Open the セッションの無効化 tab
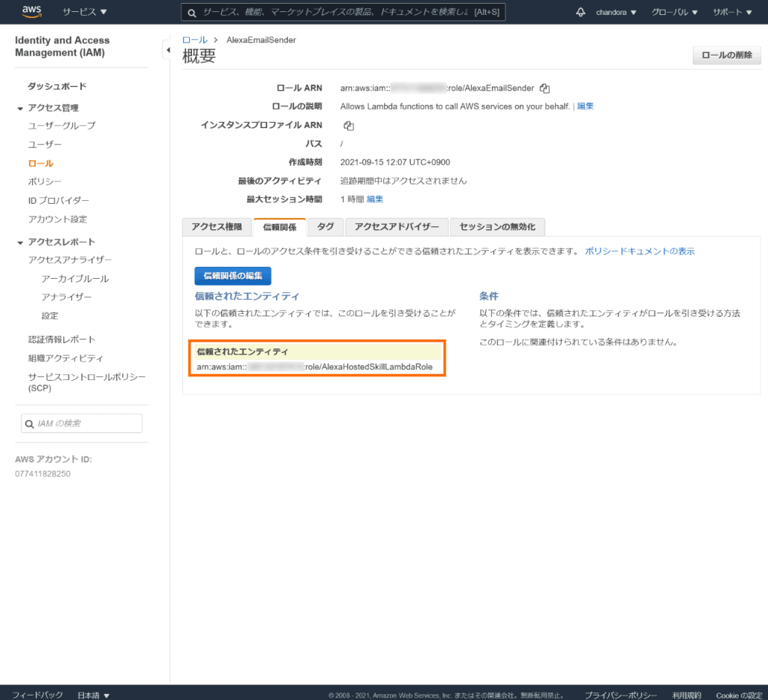The height and width of the screenshot is (700, 768). click(497, 227)
